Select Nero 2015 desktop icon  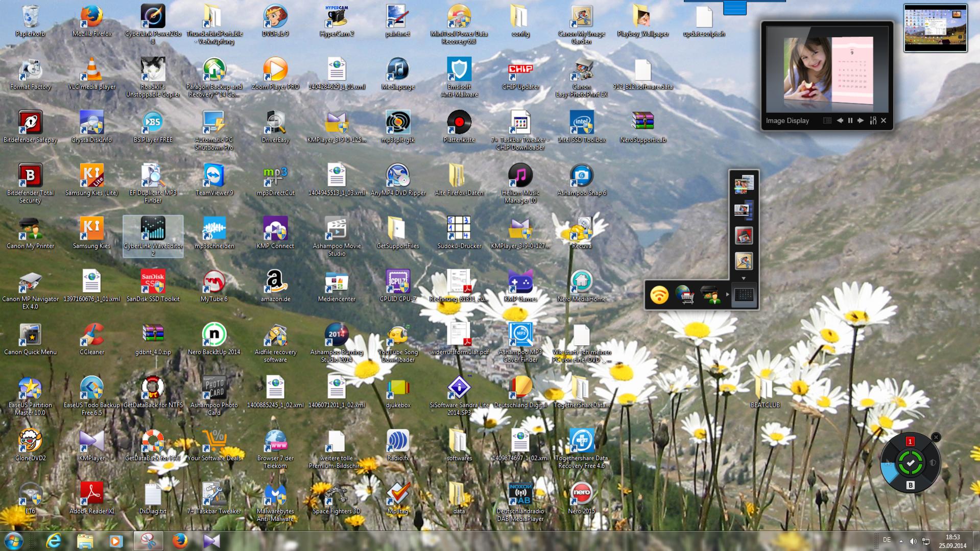(582, 499)
